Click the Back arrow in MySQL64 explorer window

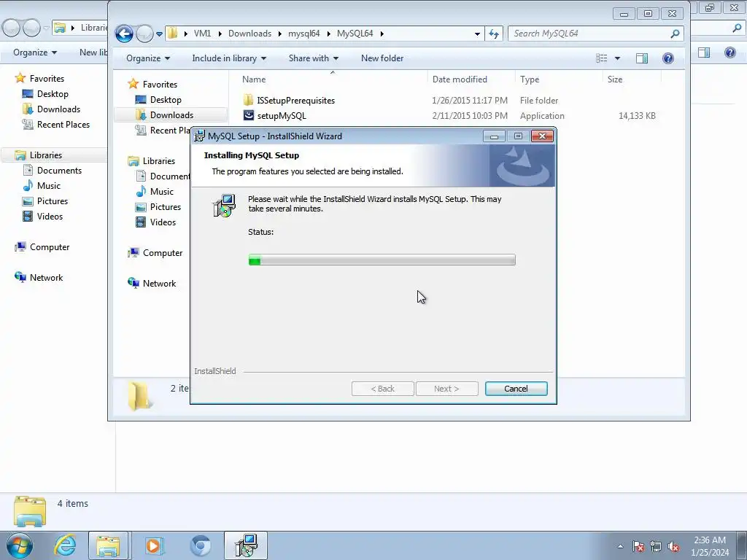point(124,34)
